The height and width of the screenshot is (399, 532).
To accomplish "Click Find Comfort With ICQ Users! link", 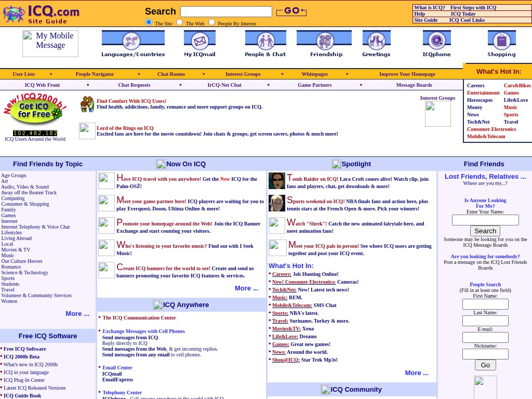I will click(x=131, y=101).
